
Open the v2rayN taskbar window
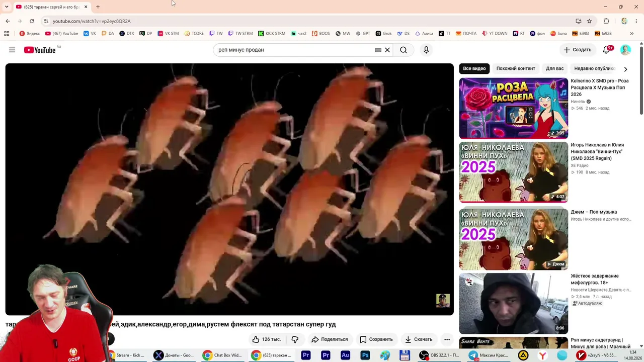(597, 355)
